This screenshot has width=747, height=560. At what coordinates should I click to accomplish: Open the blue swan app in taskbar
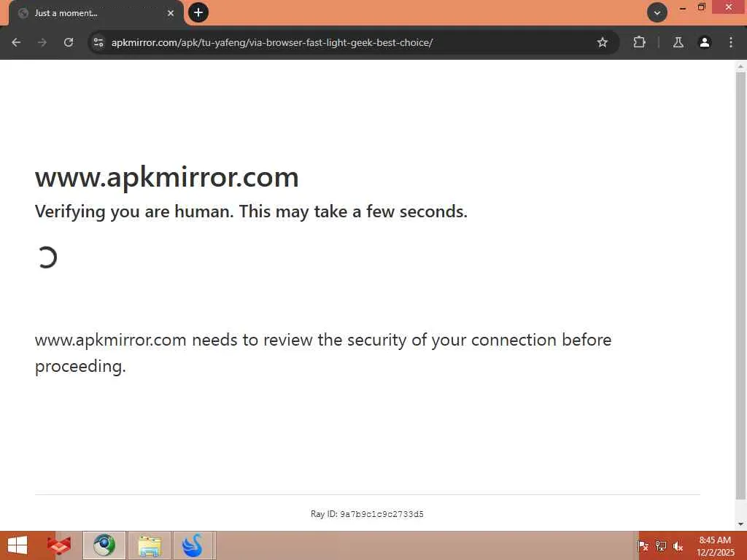click(x=194, y=545)
